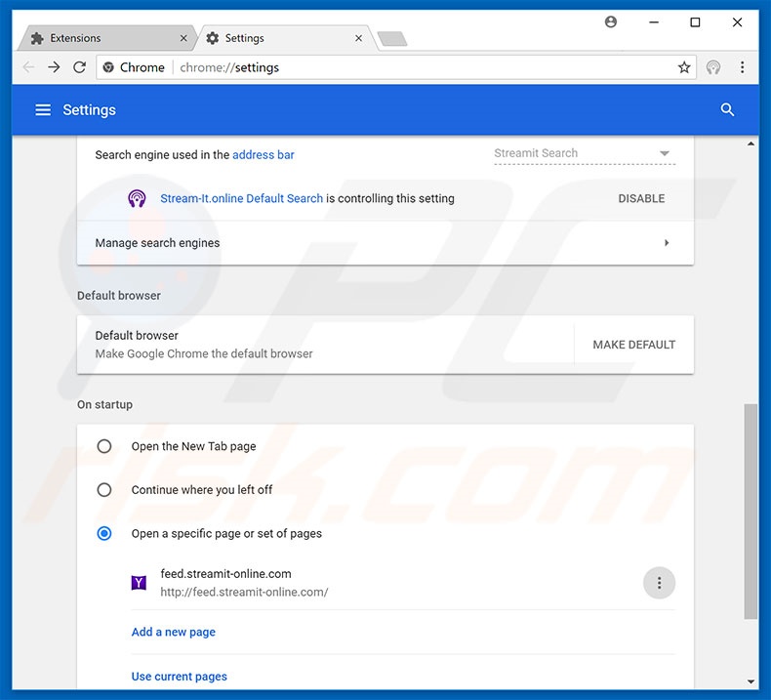Viewport: 771px width, 700px height.
Task: Switch to the Extensions tab
Action: (105, 38)
